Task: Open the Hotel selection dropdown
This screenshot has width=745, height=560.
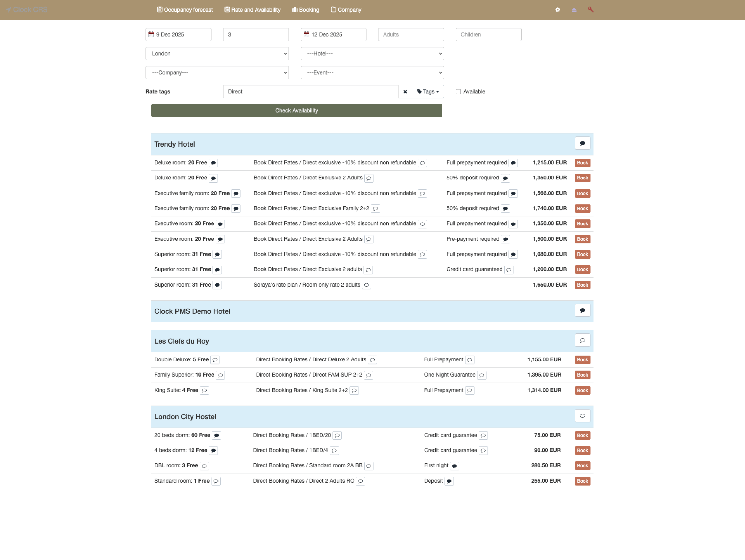Action: (x=372, y=53)
